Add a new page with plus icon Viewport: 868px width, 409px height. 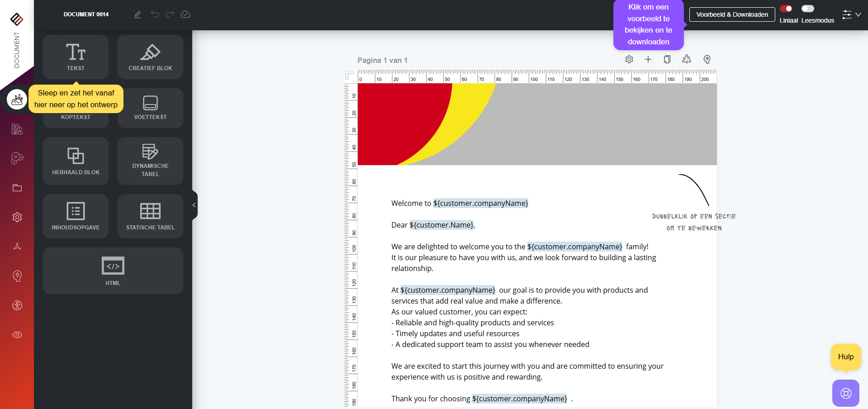[x=648, y=59]
